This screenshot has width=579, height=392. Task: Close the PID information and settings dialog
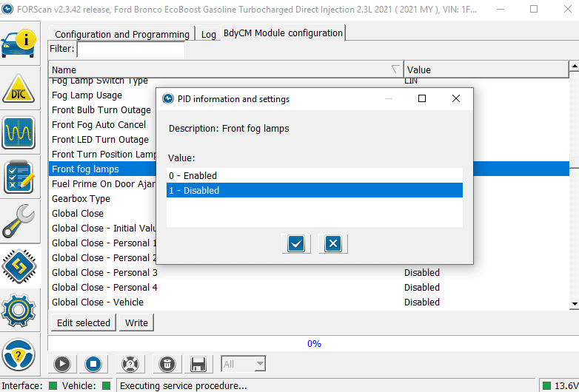pos(456,98)
